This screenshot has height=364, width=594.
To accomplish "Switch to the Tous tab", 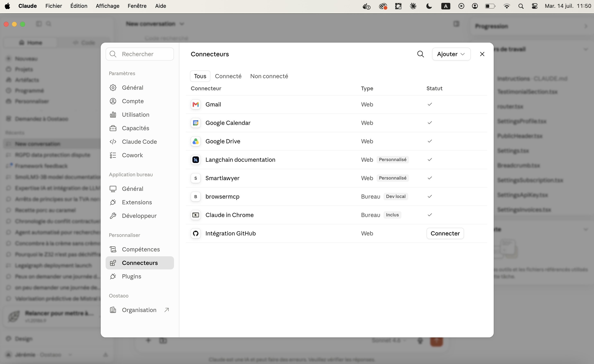I will click(x=200, y=76).
